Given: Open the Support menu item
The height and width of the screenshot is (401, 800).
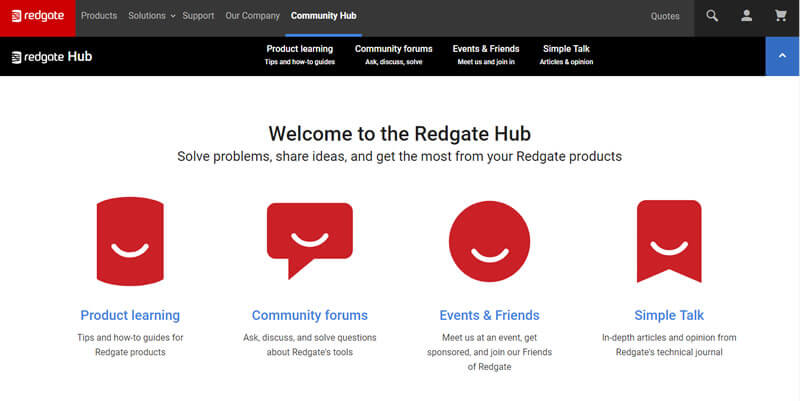Looking at the screenshot, I should pos(198,16).
